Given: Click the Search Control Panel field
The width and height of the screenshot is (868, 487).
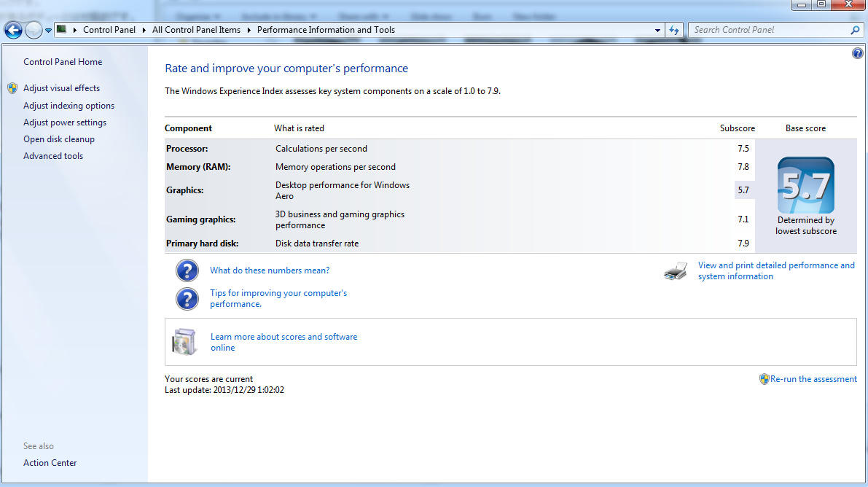Looking at the screenshot, I should [x=769, y=30].
